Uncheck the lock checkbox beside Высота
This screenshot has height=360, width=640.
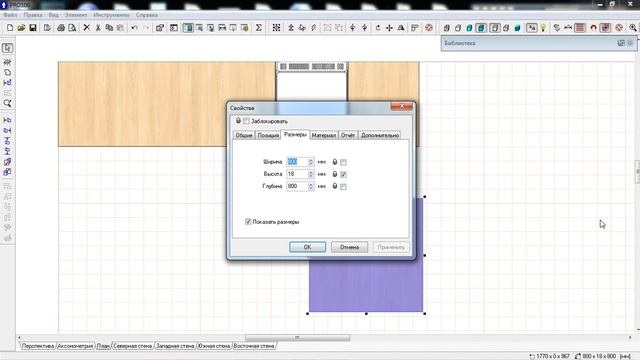click(x=343, y=175)
